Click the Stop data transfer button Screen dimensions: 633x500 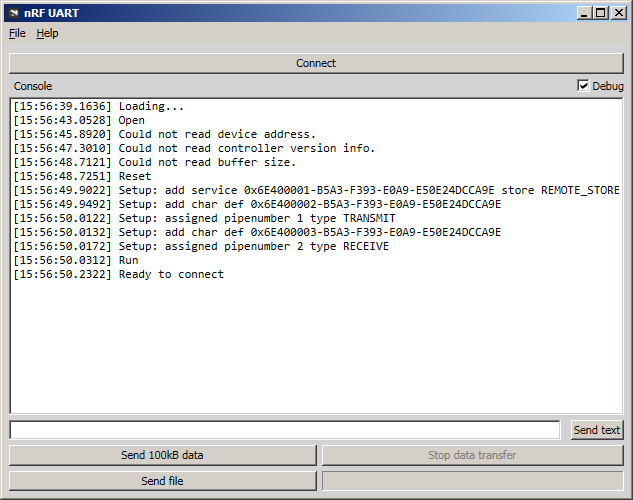472,455
